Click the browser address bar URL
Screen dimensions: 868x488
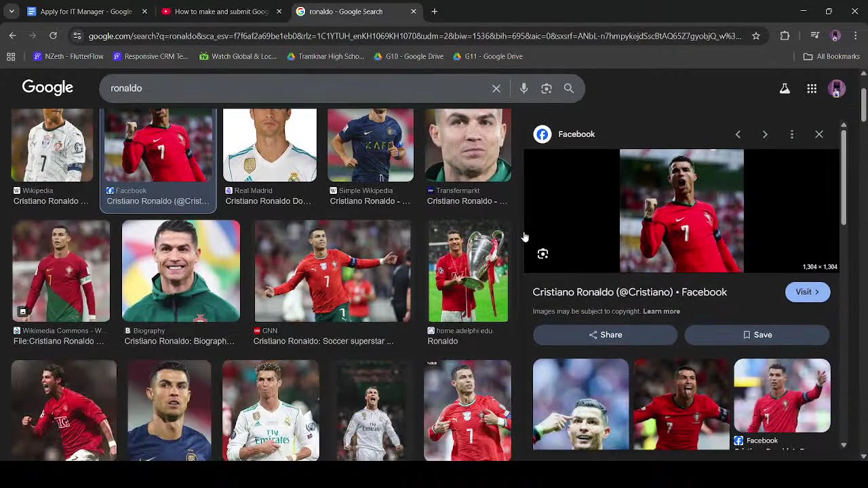click(415, 36)
